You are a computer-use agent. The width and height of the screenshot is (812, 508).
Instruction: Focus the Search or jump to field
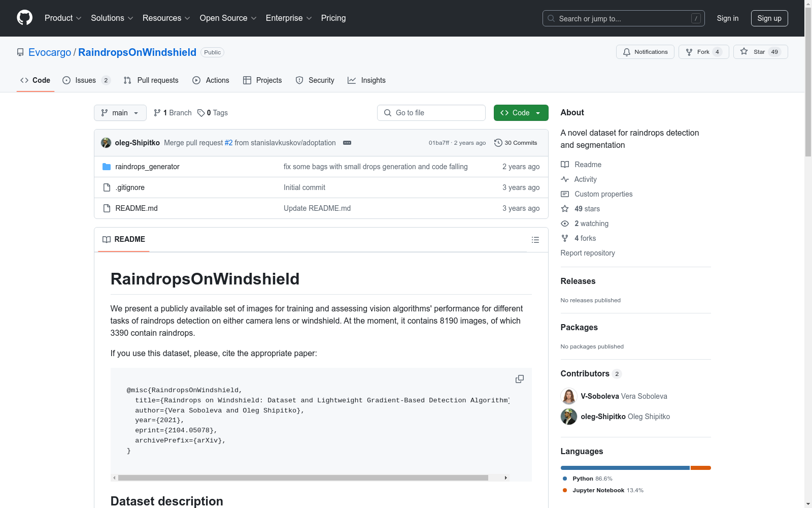[x=624, y=18]
